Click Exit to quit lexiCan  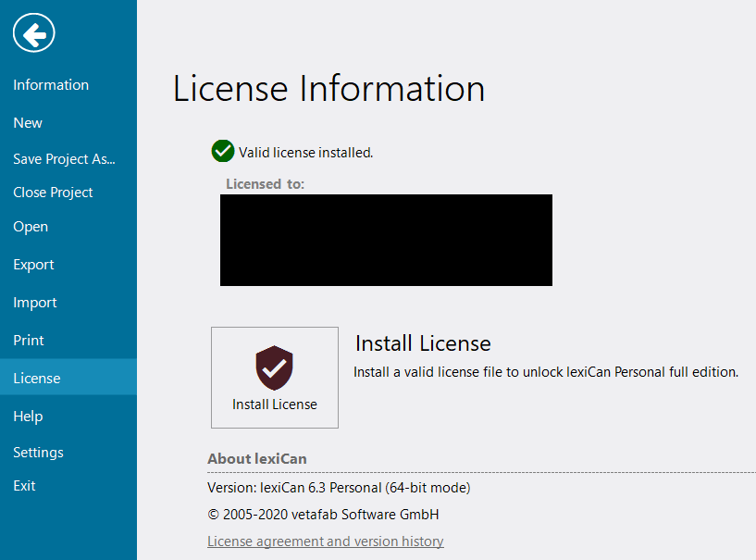[24, 486]
